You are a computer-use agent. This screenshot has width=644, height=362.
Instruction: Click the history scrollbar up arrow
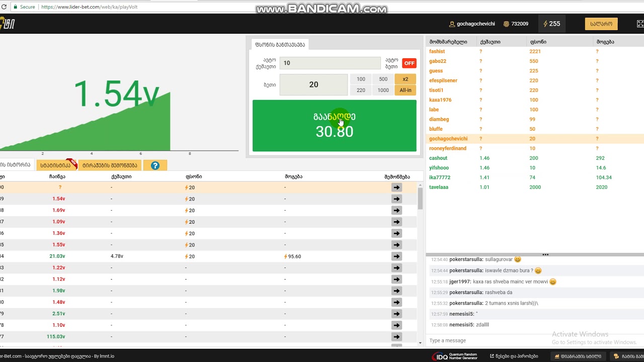(420, 185)
